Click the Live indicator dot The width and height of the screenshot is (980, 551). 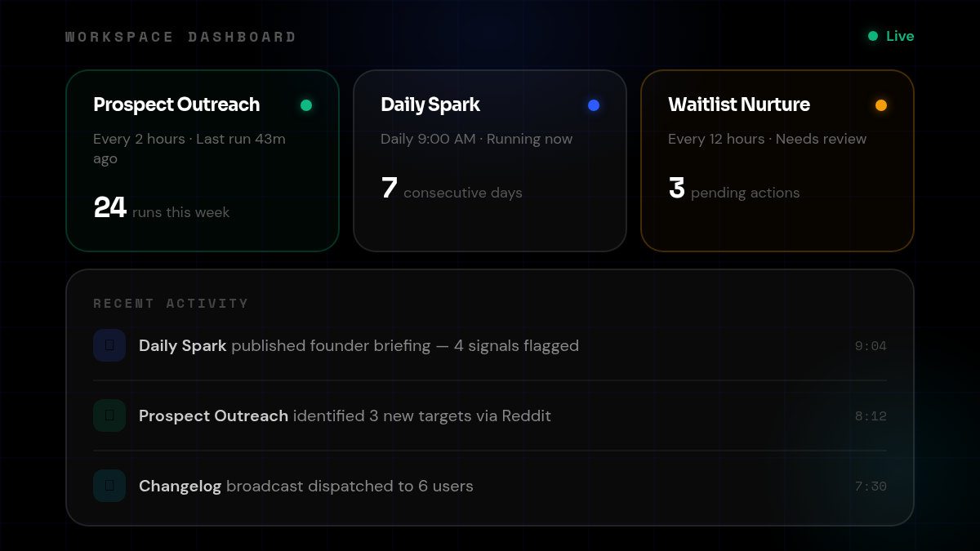[872, 36]
